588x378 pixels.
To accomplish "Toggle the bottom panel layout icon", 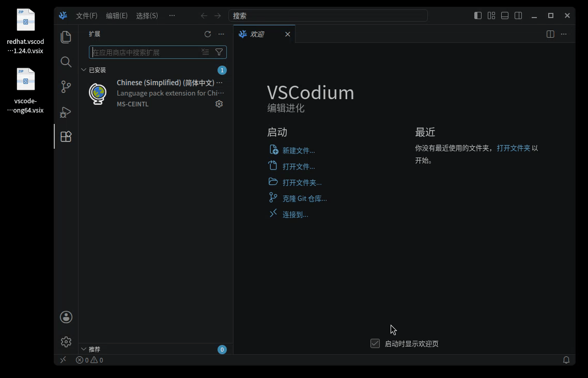I will tap(505, 15).
